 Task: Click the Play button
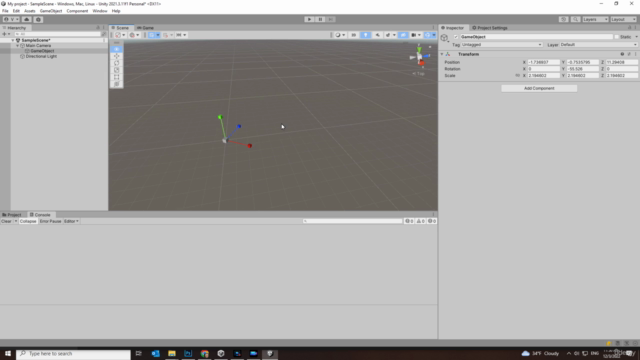click(x=309, y=19)
